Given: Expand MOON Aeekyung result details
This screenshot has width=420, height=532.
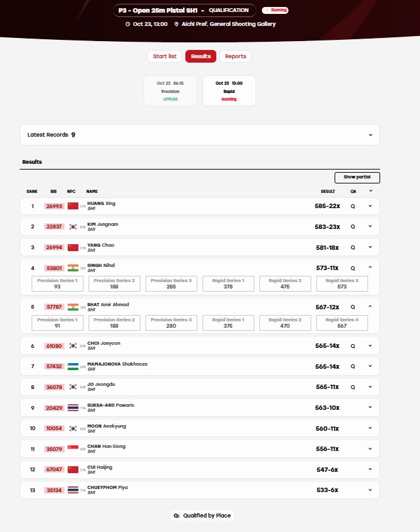Looking at the screenshot, I should tap(370, 428).
